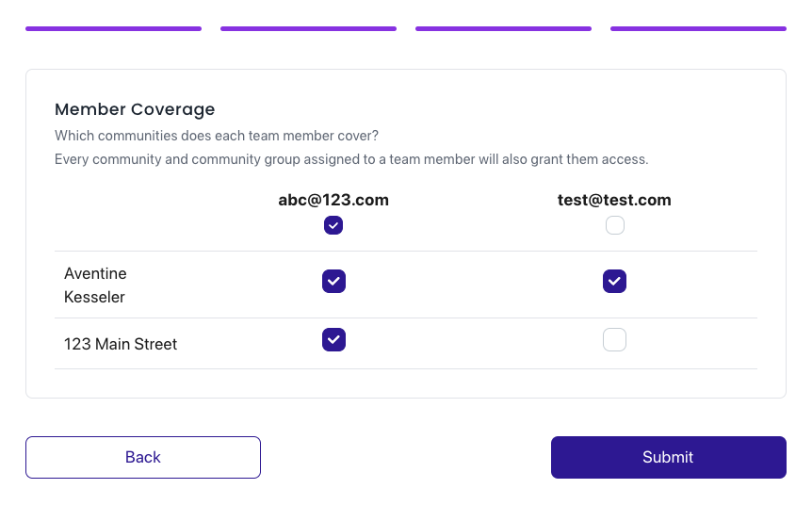812x505 pixels.
Task: Click the abc@123.com column header
Action: (333, 200)
